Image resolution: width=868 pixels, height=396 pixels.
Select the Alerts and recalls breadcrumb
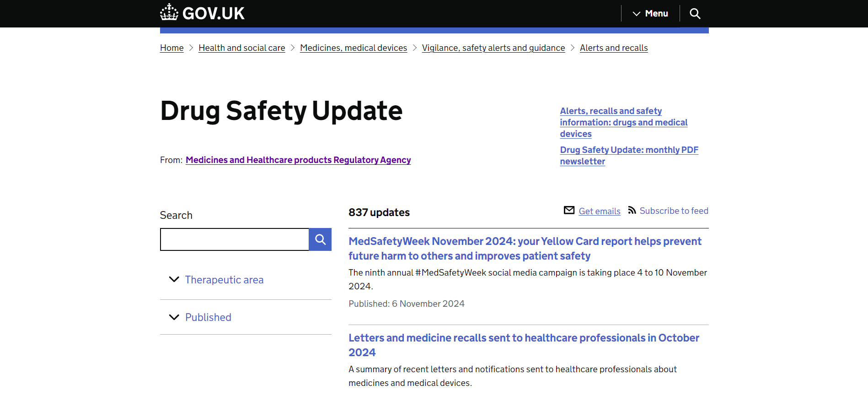613,48
